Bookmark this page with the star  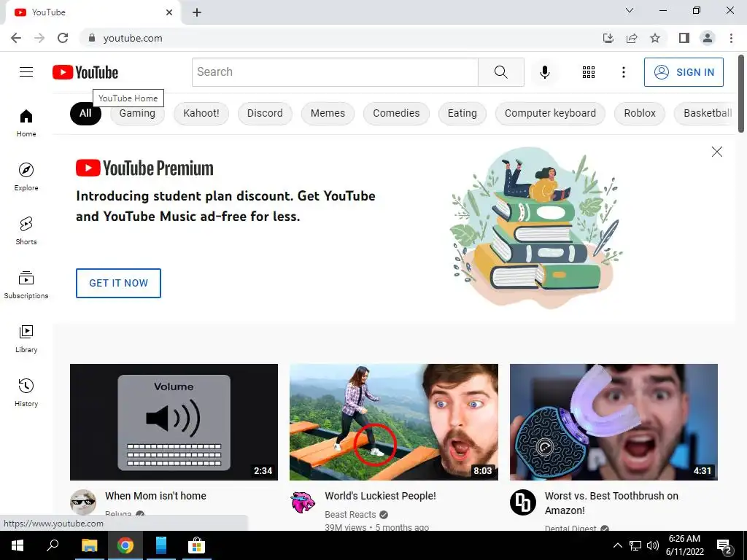[x=655, y=38]
